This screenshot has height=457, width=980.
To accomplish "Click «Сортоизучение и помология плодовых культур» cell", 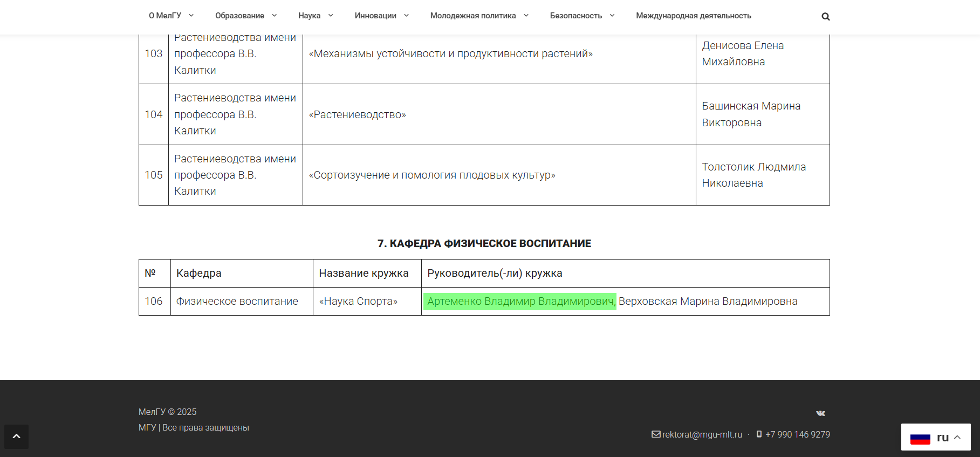I will coord(499,175).
